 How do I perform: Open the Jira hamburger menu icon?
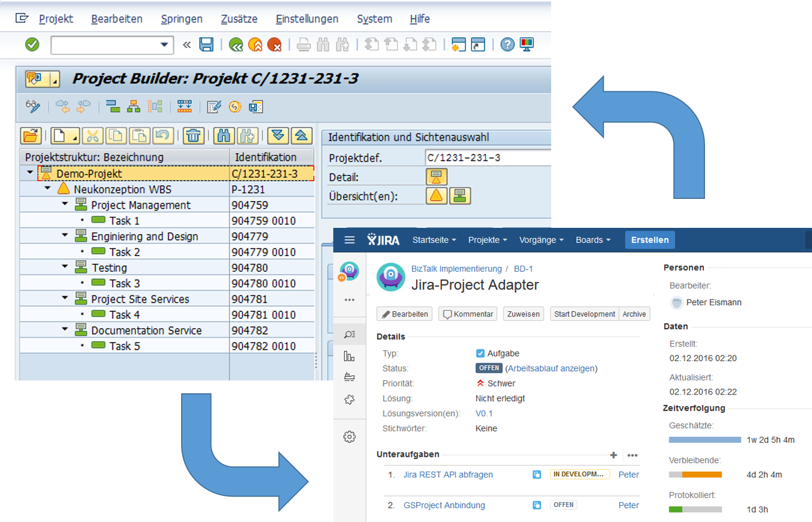tap(349, 240)
